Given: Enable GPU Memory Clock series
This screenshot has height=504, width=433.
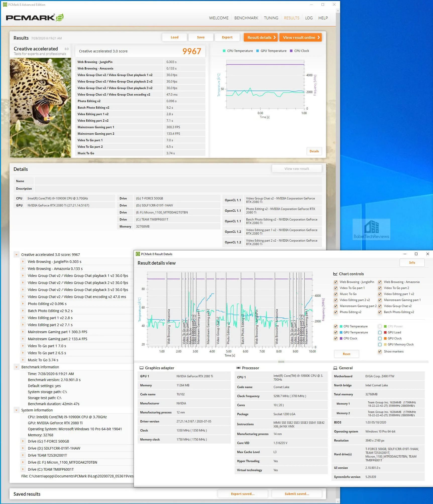Looking at the screenshot, I should [380, 344].
